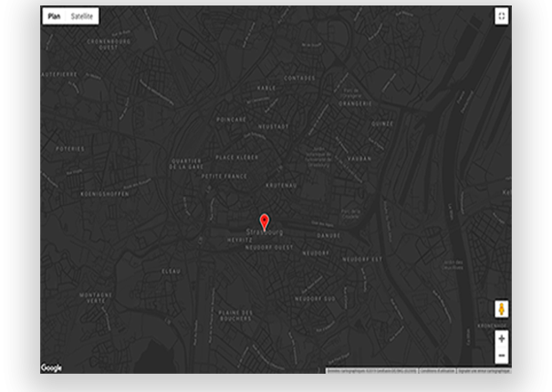Click the NEUSTADT district label
552x392 pixels.
pyautogui.click(x=273, y=127)
